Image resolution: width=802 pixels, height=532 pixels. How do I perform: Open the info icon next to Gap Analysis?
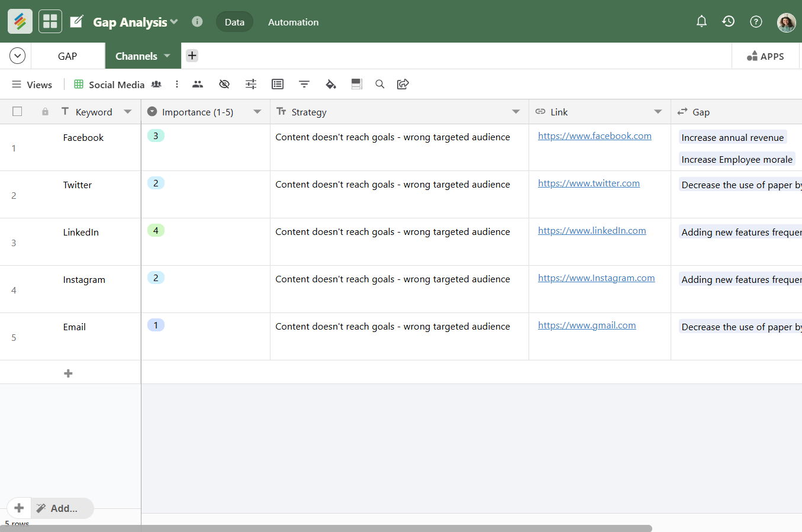(x=197, y=21)
